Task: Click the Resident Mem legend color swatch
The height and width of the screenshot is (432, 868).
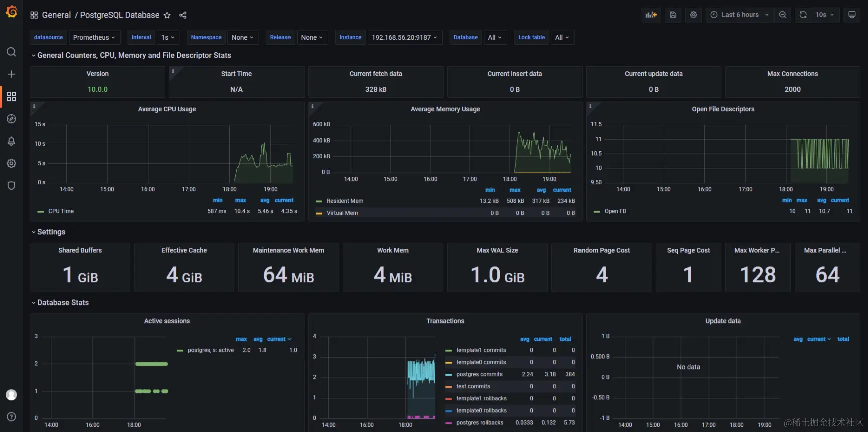Action: 319,201
